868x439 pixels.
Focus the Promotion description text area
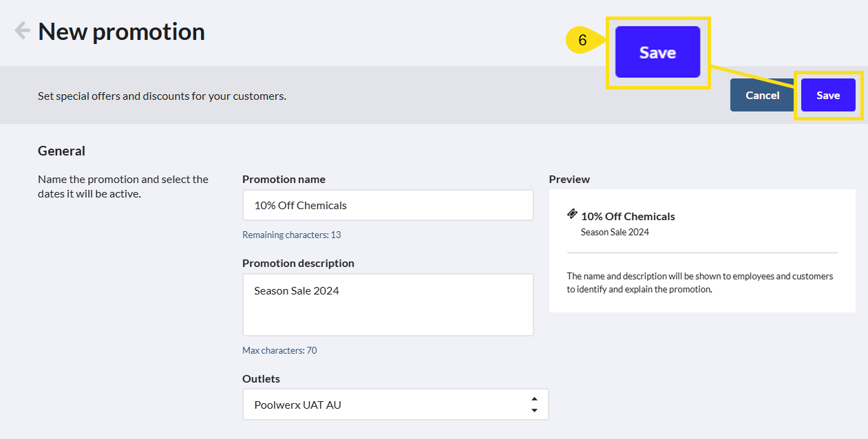point(388,305)
